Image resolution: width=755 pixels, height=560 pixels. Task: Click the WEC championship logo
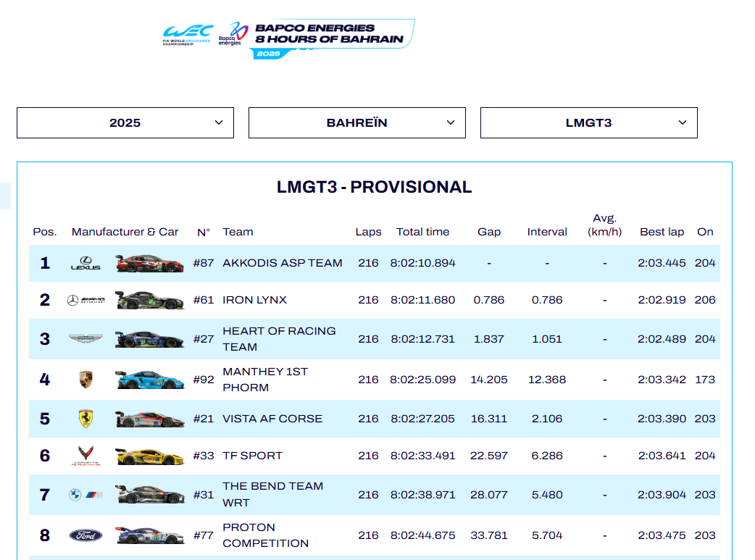(x=188, y=35)
